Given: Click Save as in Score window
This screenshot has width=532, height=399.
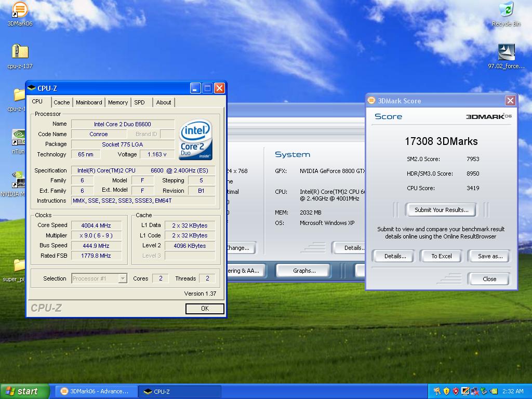Looking at the screenshot, I should [490, 256].
